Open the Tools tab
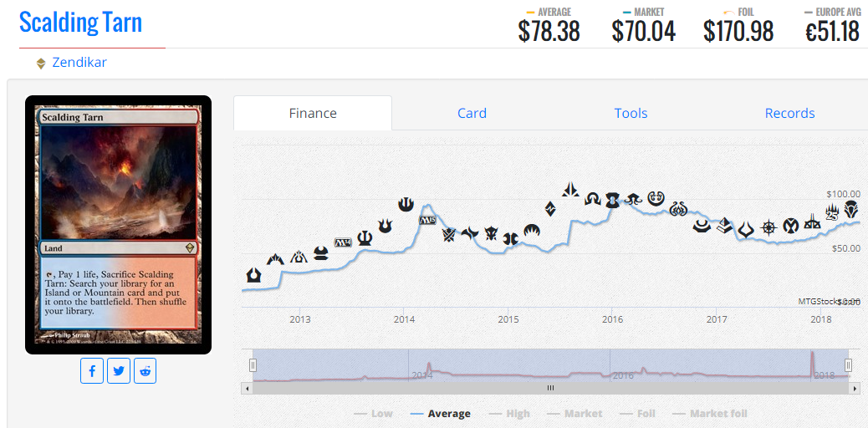868x428 pixels. [631, 114]
